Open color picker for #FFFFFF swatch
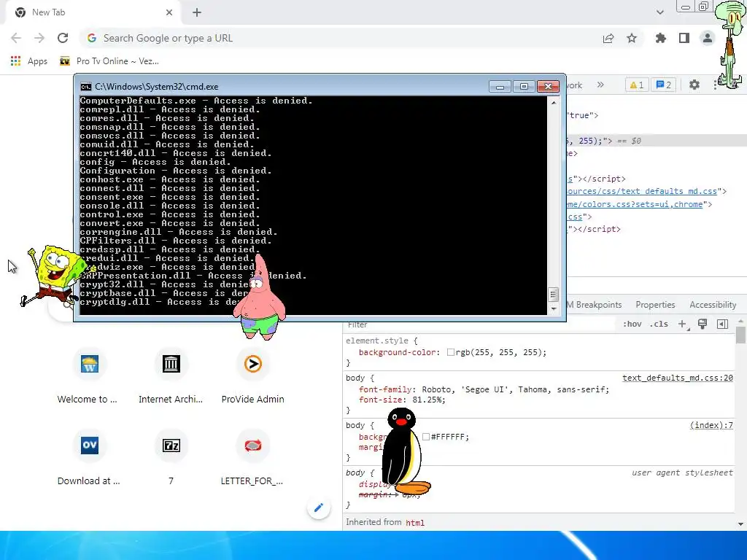Screen dimensions: 747x560 [426, 437]
